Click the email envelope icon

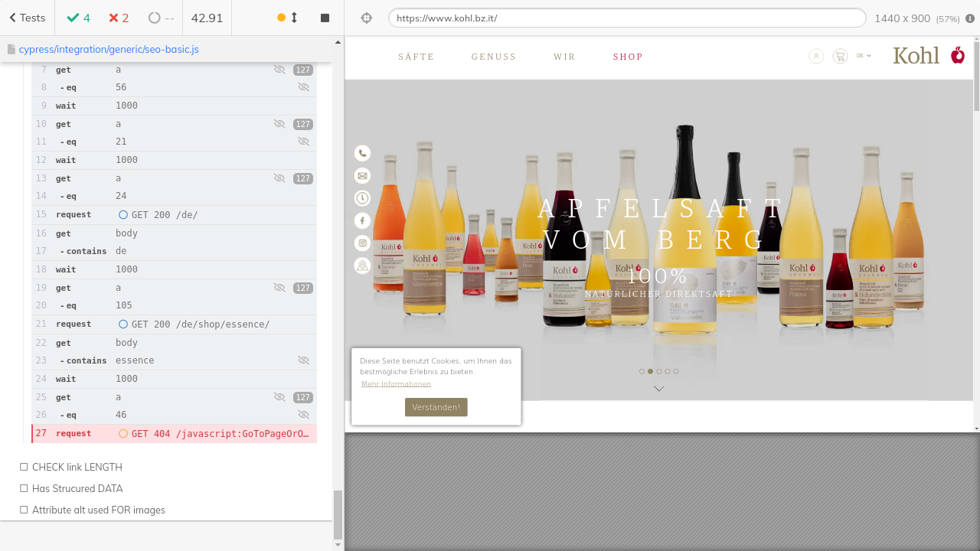[x=362, y=176]
